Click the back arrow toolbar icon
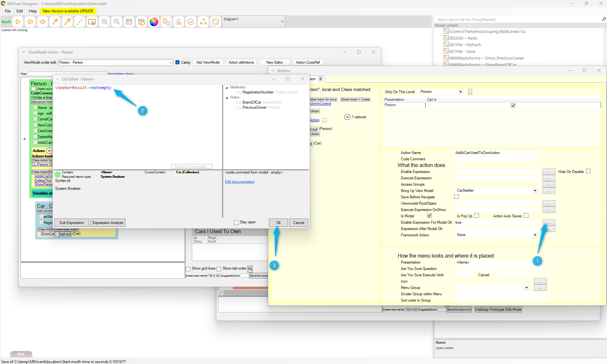607x364 pixels. [x=30, y=22]
